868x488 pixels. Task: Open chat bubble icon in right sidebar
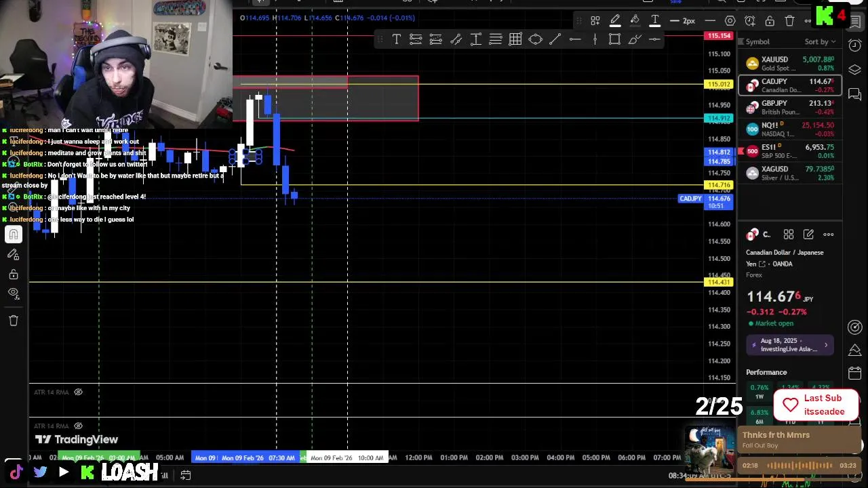tap(855, 94)
